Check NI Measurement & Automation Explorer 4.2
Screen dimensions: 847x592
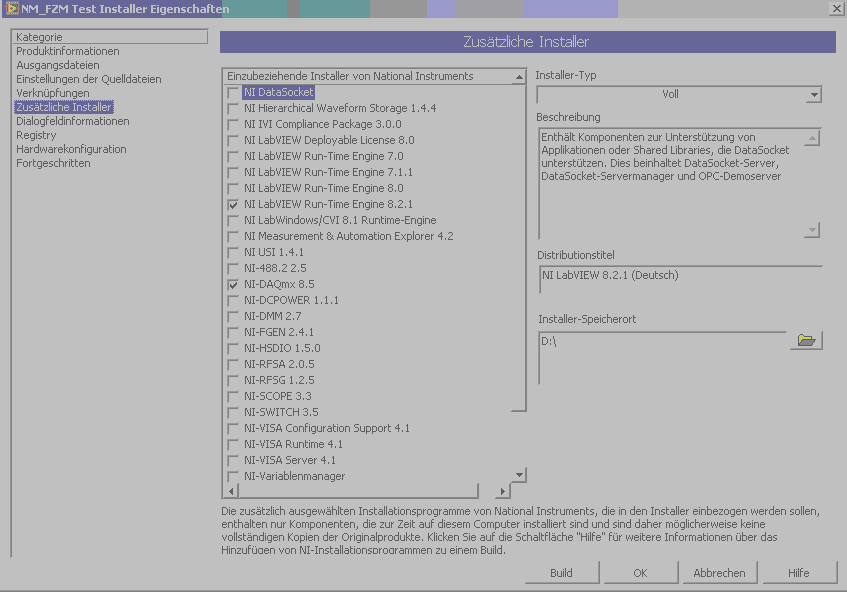233,237
